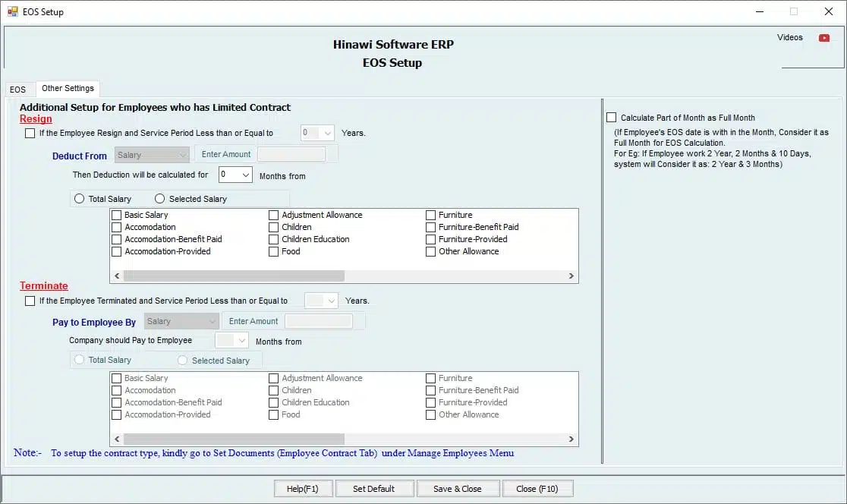Open the Deduct From Salary dropdown
Viewport: 847px width, 504px height.
coord(152,155)
